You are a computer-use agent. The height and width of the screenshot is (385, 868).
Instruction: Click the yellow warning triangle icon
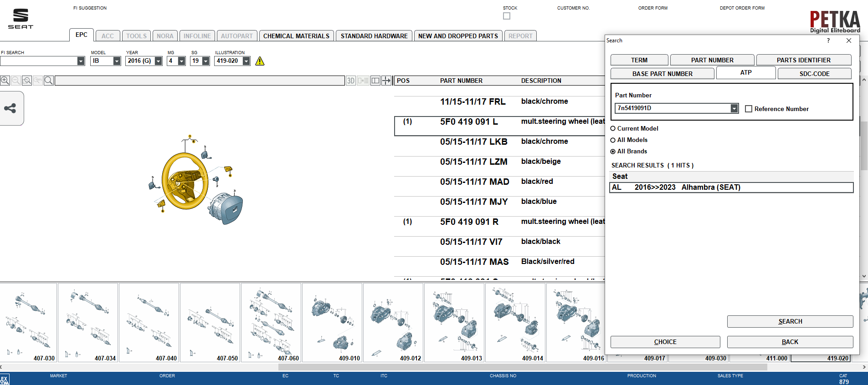(x=260, y=61)
